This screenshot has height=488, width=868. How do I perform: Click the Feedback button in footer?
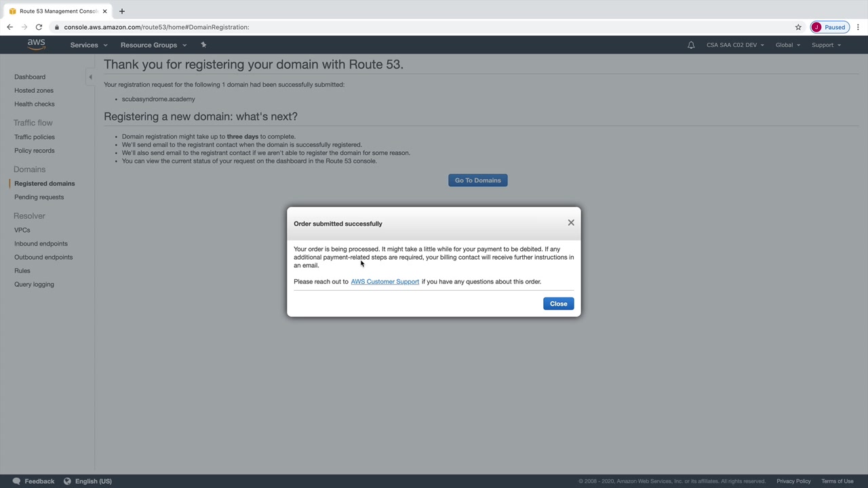tap(34, 481)
